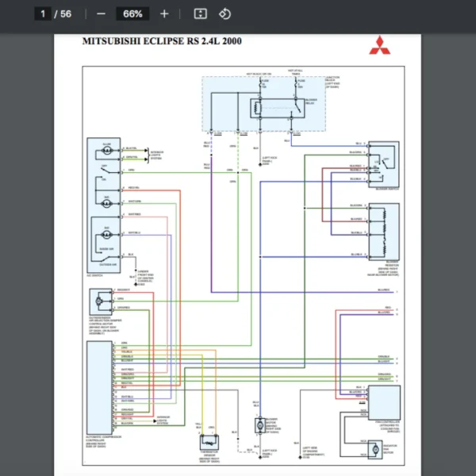Click the thermistor sensor symbol
The height and width of the screenshot is (476, 476).
coord(209,441)
